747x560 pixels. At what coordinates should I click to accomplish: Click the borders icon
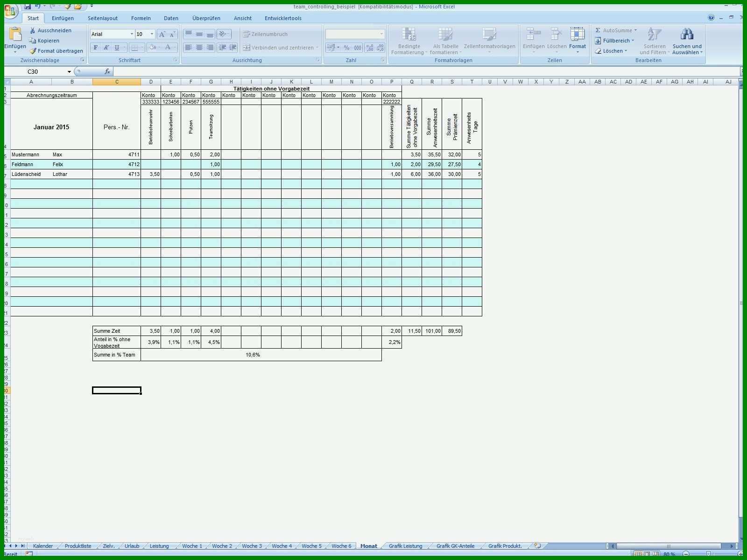click(x=134, y=48)
